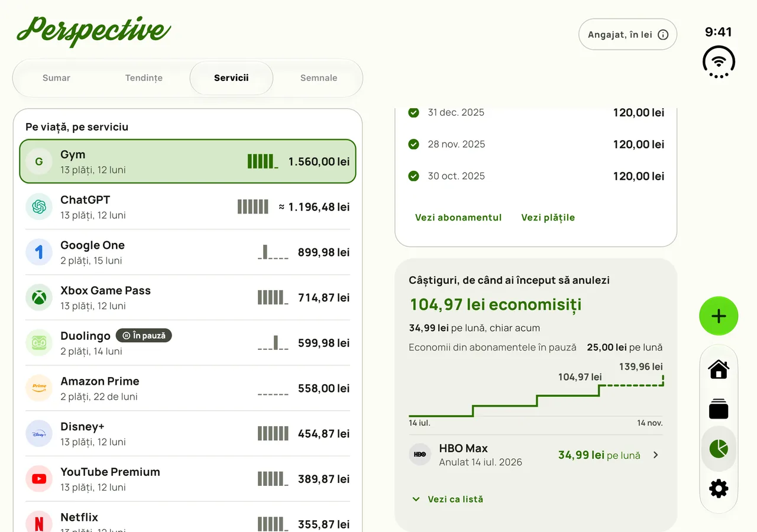Open the Angajat, în lei selector

(x=627, y=34)
